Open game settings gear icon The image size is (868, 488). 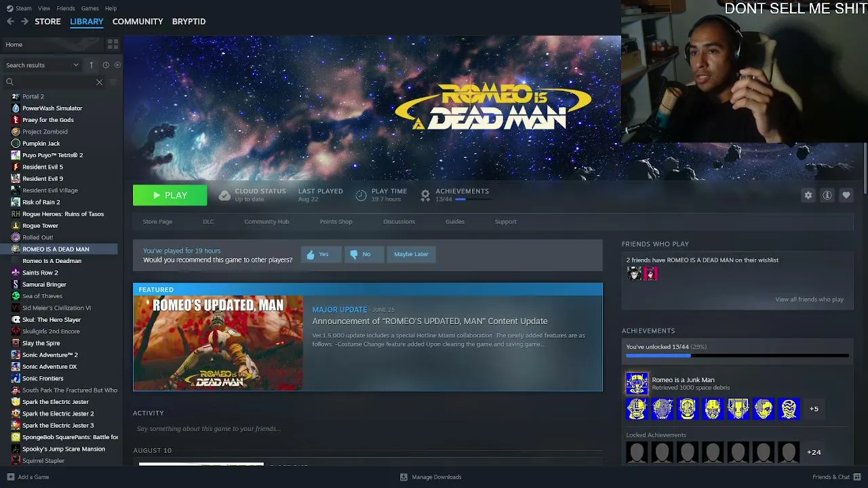coord(808,195)
